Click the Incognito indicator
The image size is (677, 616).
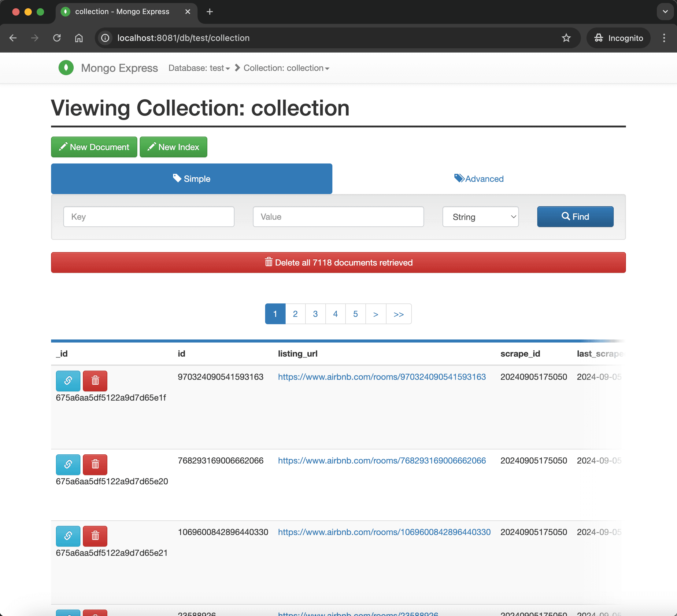[618, 38]
